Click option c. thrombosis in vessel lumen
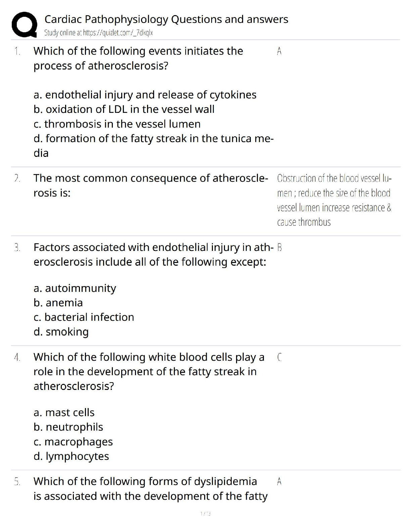 [x=117, y=124]
